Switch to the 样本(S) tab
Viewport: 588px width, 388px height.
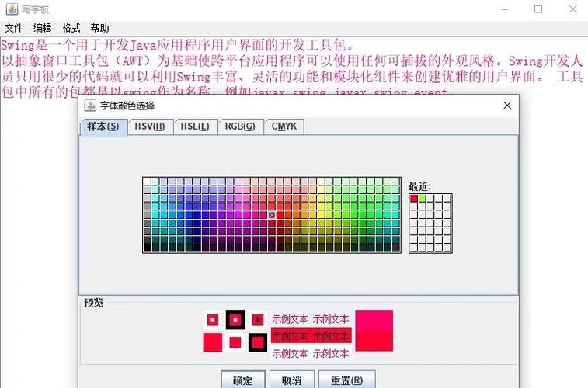point(103,126)
